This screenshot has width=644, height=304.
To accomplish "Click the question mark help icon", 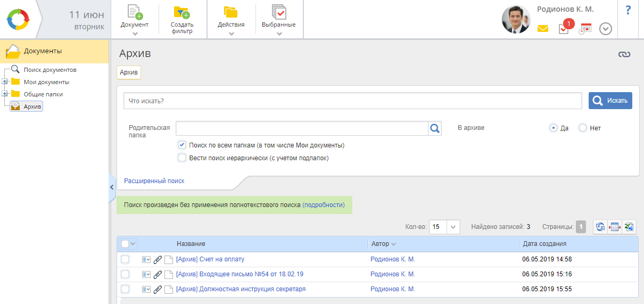I will pyautogui.click(x=628, y=10).
